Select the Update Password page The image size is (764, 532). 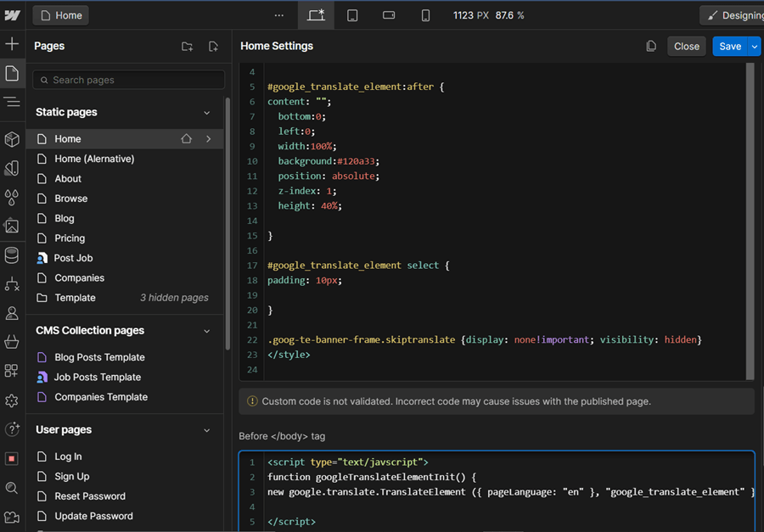click(x=125, y=516)
